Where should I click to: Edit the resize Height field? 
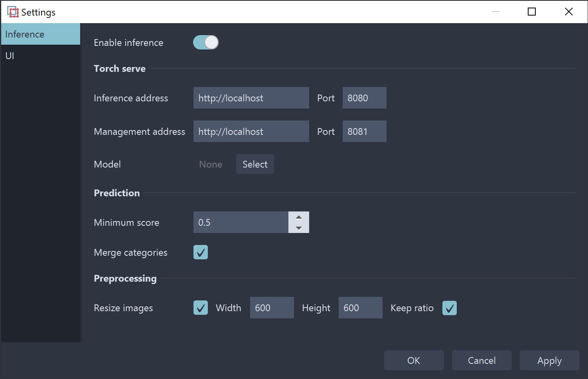(x=360, y=308)
